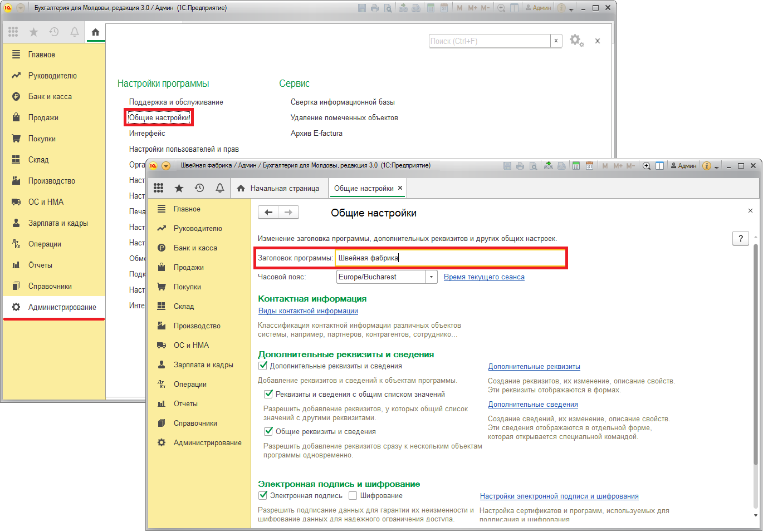
Task: Expand the 'Часовой пояс' dropdown arrow
Action: [x=432, y=277]
